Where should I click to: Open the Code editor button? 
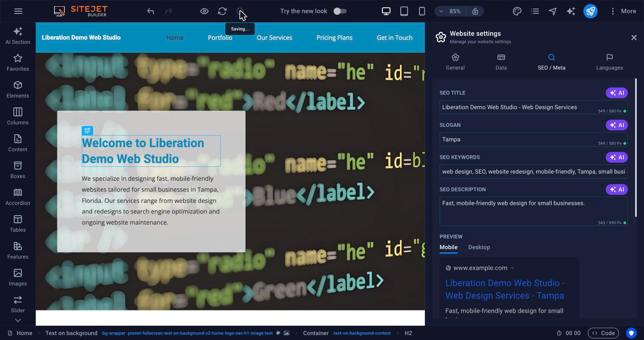(x=603, y=333)
